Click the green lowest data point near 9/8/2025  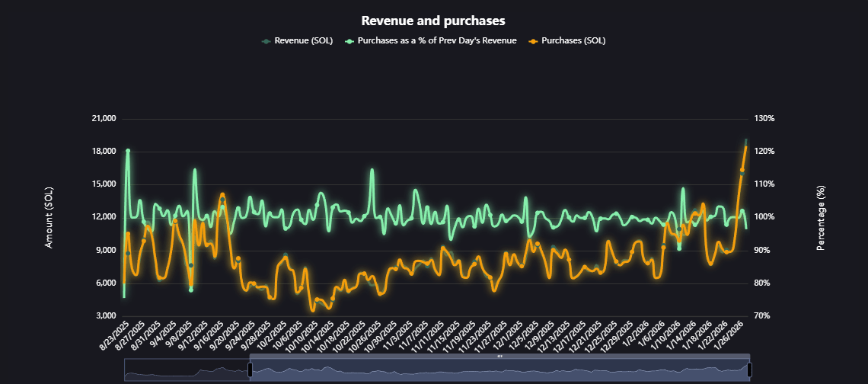pos(191,290)
